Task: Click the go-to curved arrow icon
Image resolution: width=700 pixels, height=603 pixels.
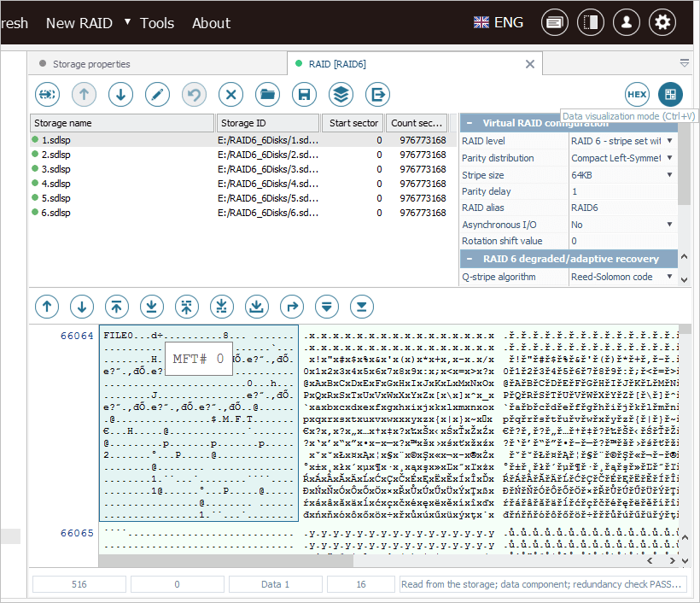Action: (x=291, y=306)
